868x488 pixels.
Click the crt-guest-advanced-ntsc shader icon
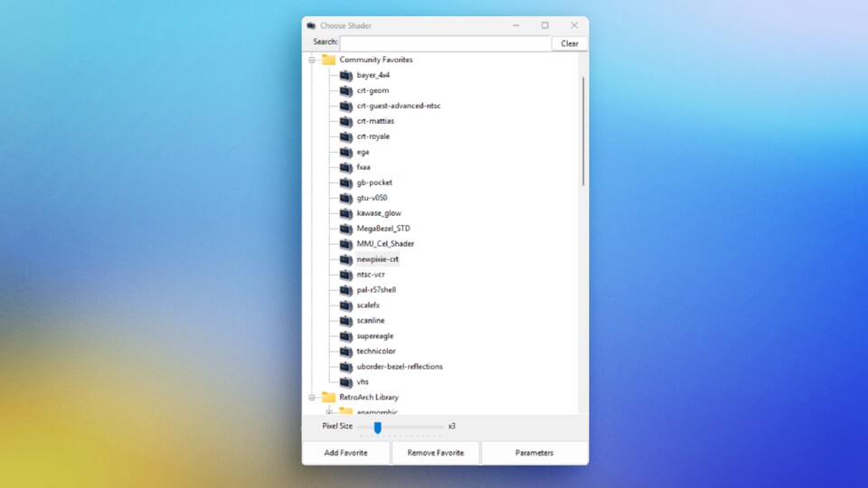346,107
